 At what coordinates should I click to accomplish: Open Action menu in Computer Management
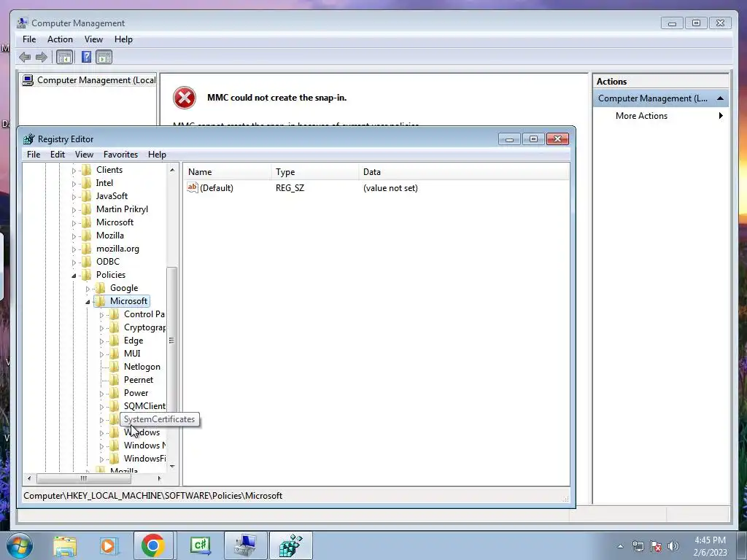click(x=60, y=39)
